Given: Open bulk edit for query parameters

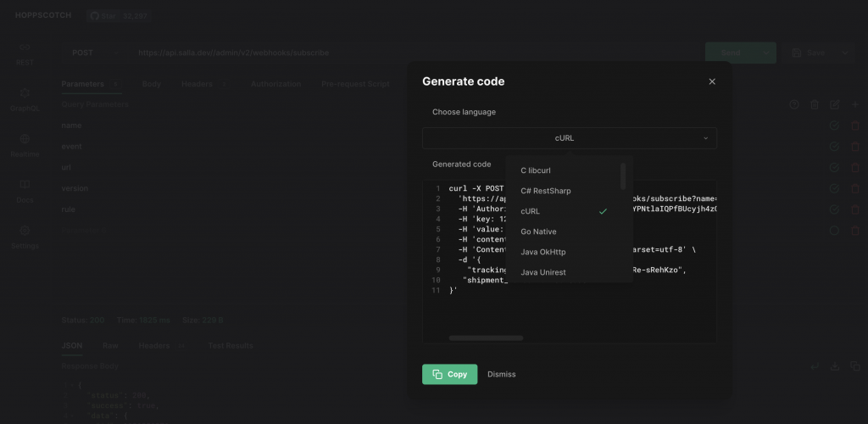Looking at the screenshot, I should pos(835,104).
